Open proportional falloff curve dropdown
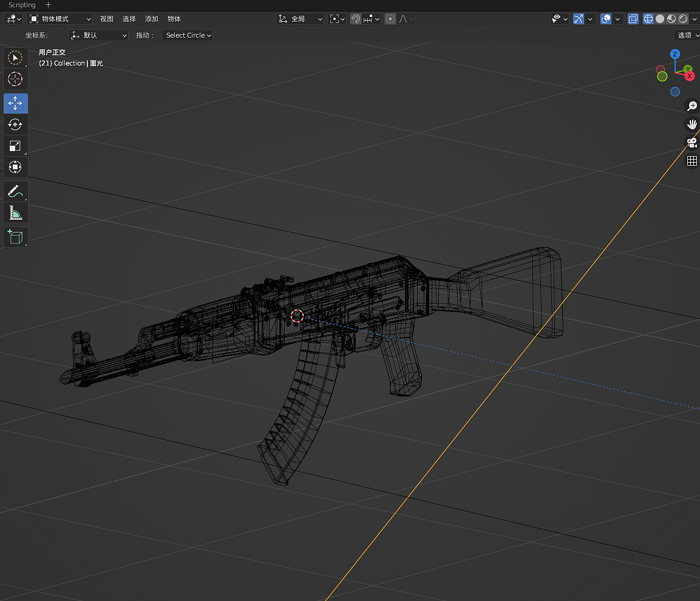This screenshot has height=601, width=700. 406,19
